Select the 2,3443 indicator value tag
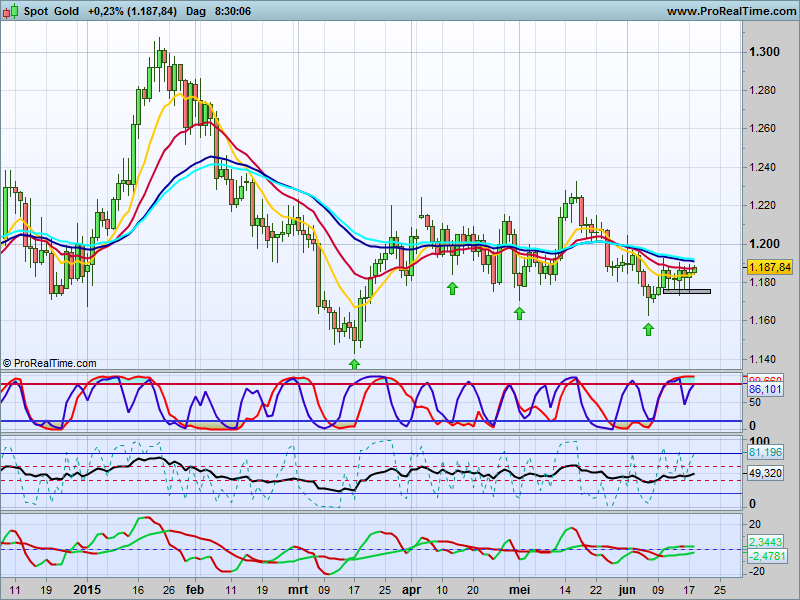 [765, 542]
